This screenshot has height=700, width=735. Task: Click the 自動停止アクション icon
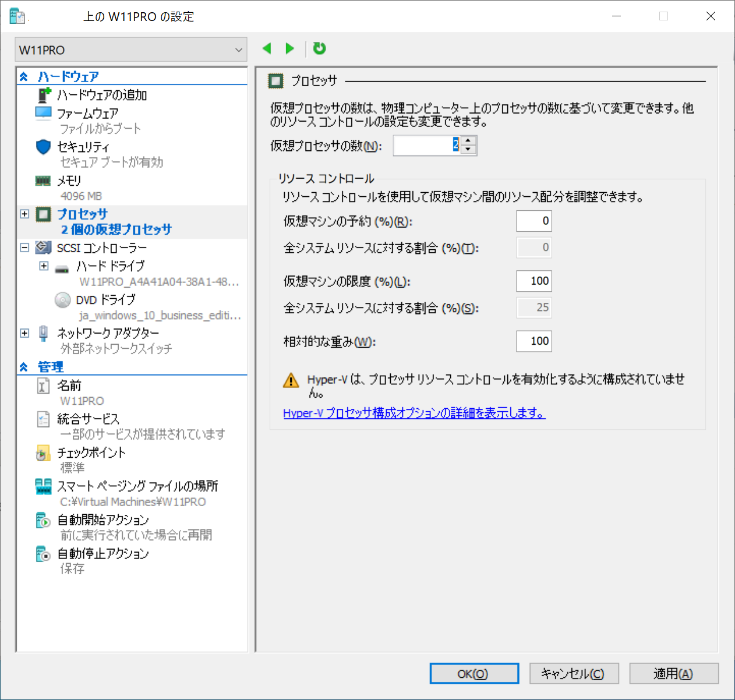point(44,554)
